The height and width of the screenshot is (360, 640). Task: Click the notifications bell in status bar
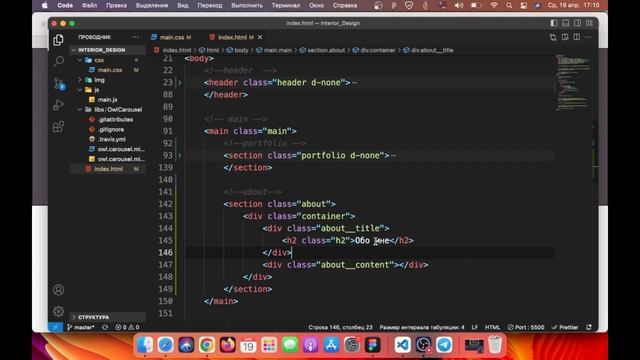tap(589, 327)
